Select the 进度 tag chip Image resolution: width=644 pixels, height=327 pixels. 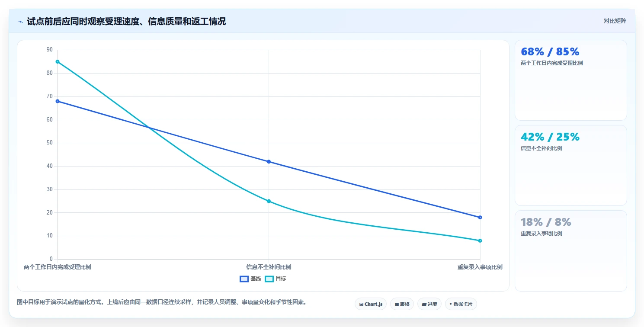click(429, 304)
